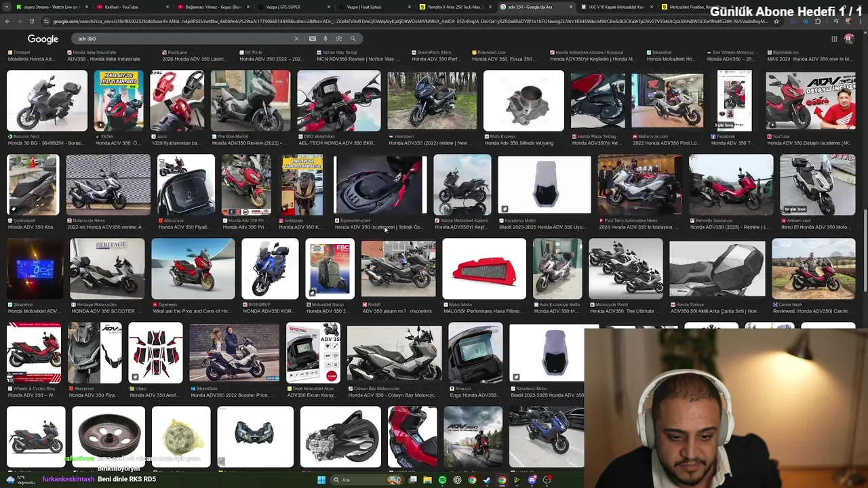Open Spotify from the taskbar

click(442, 480)
